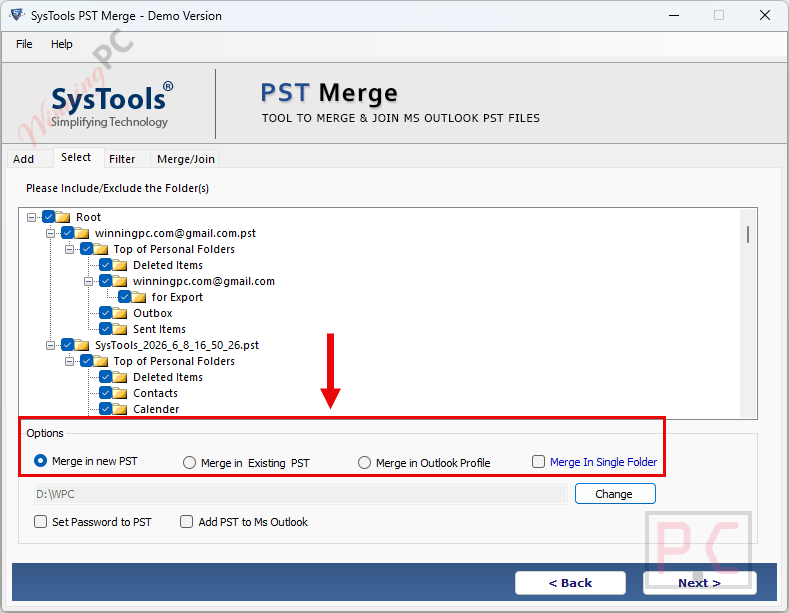Uncheck the Outbox folder checkbox

coord(105,313)
